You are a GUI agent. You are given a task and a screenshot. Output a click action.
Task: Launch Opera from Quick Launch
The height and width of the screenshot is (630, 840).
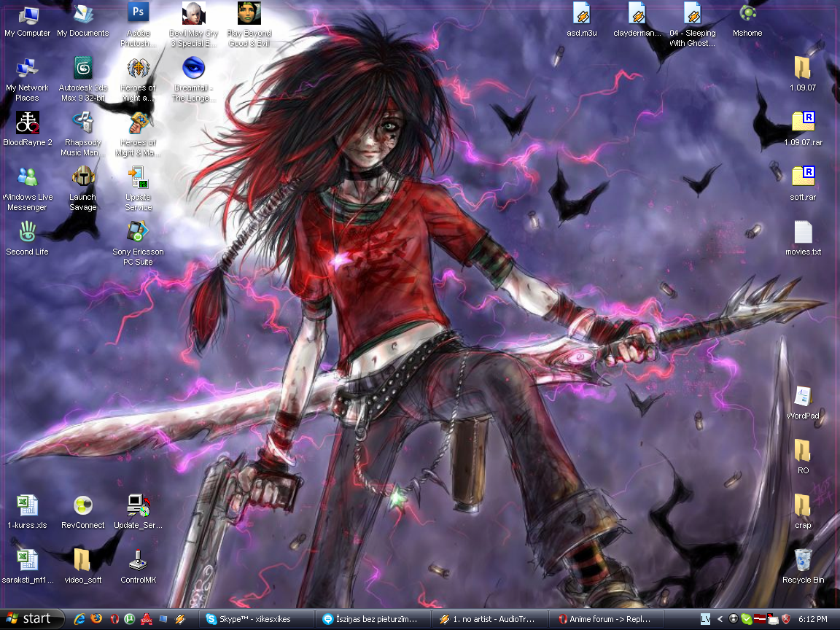click(114, 619)
